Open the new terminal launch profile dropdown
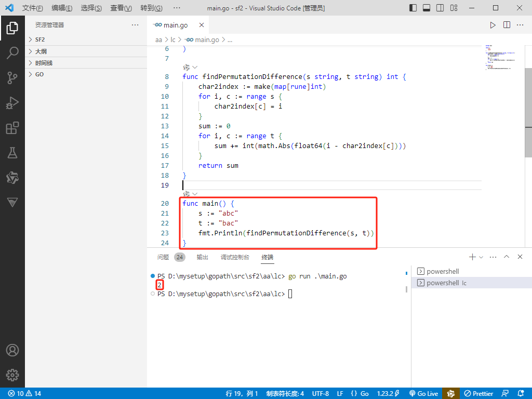The height and width of the screenshot is (399, 532). tap(481, 257)
